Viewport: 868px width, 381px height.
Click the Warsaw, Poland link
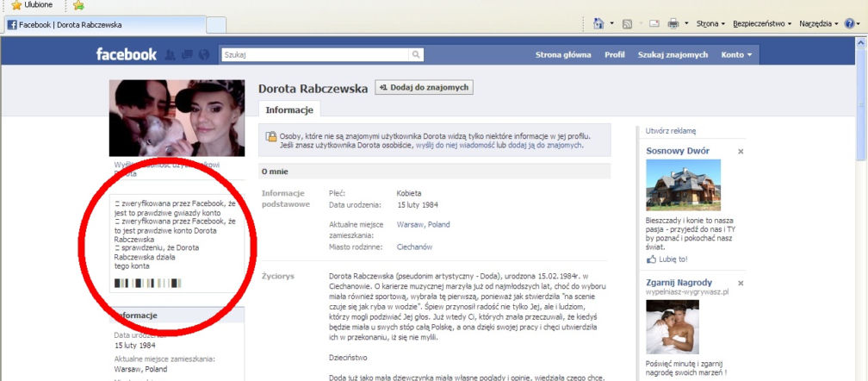click(x=423, y=225)
